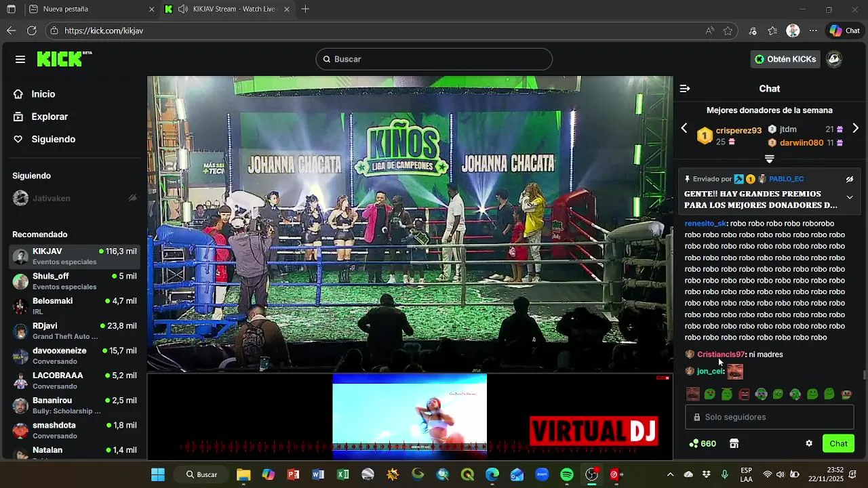Show next top donors with right arrow

pyautogui.click(x=856, y=128)
